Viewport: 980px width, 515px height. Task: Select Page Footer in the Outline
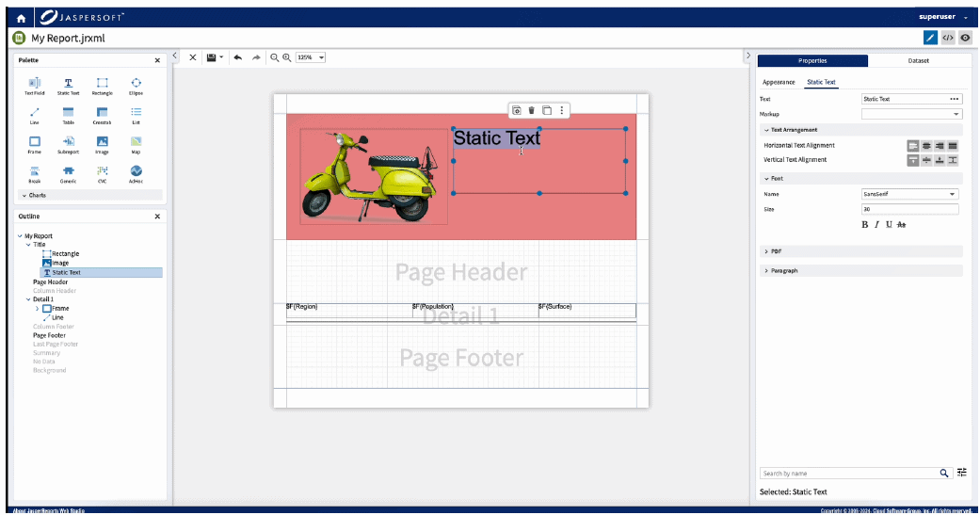49,335
